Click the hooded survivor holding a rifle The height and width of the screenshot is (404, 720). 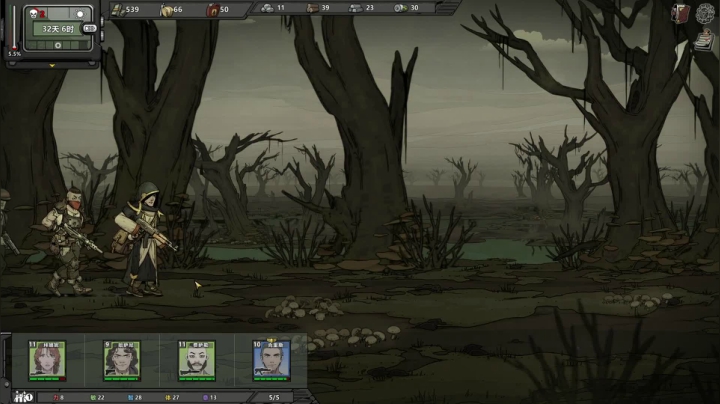(x=143, y=240)
